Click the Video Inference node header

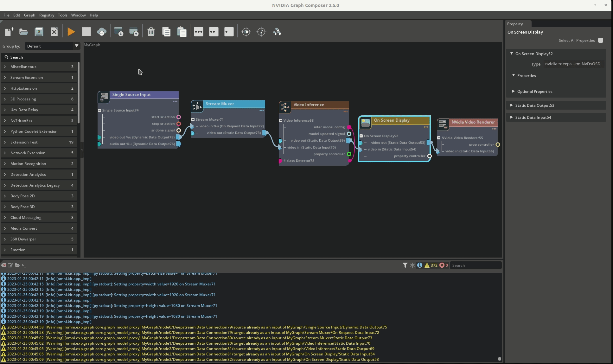click(x=319, y=105)
